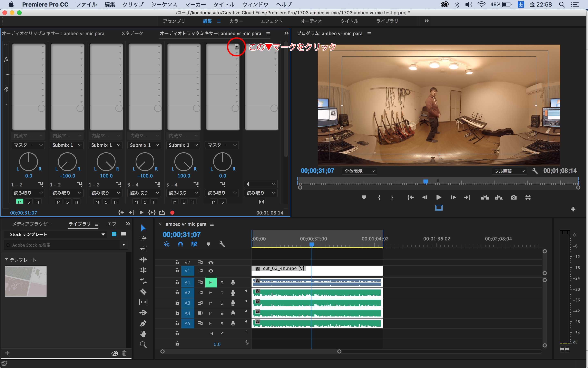Select cut_02_4K.mp4 video clip on V1
The height and width of the screenshot is (368, 588).
point(317,271)
